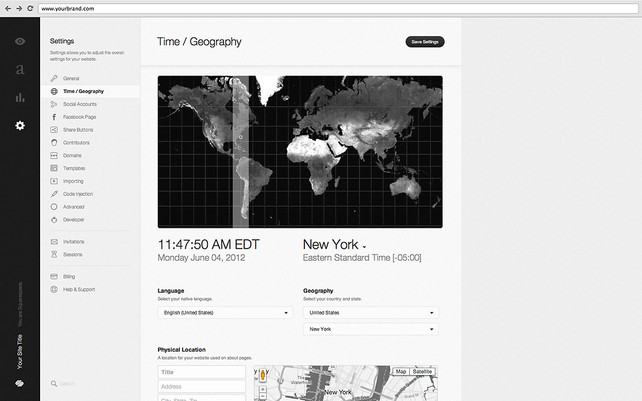Click the highlighted timezone band on world map
The height and width of the screenshot is (401, 642).
241,152
